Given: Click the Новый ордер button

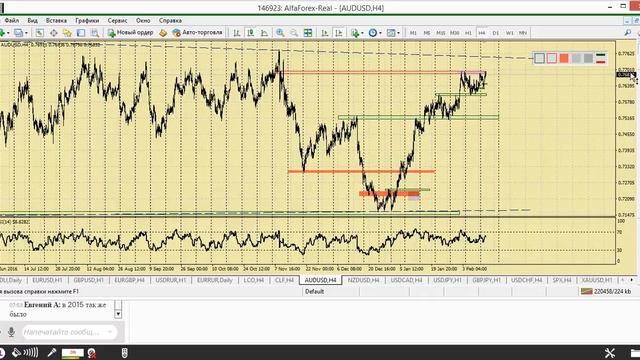Looking at the screenshot, I should tap(131, 33).
